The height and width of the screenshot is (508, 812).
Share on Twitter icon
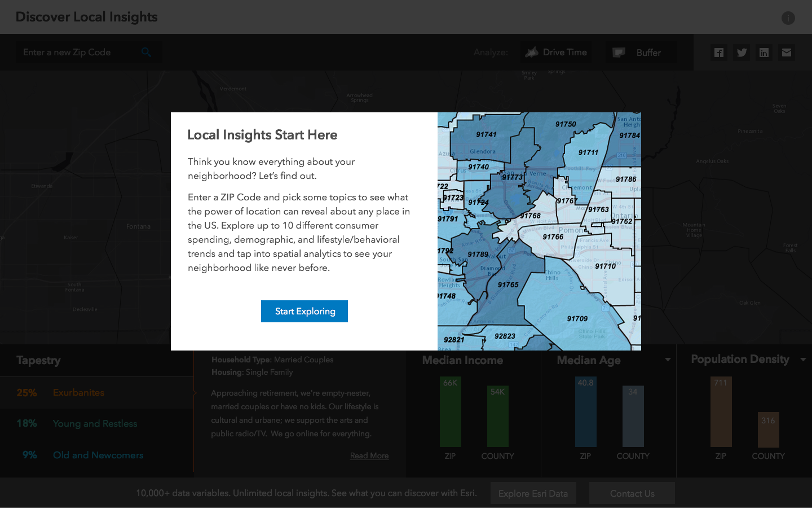click(742, 52)
